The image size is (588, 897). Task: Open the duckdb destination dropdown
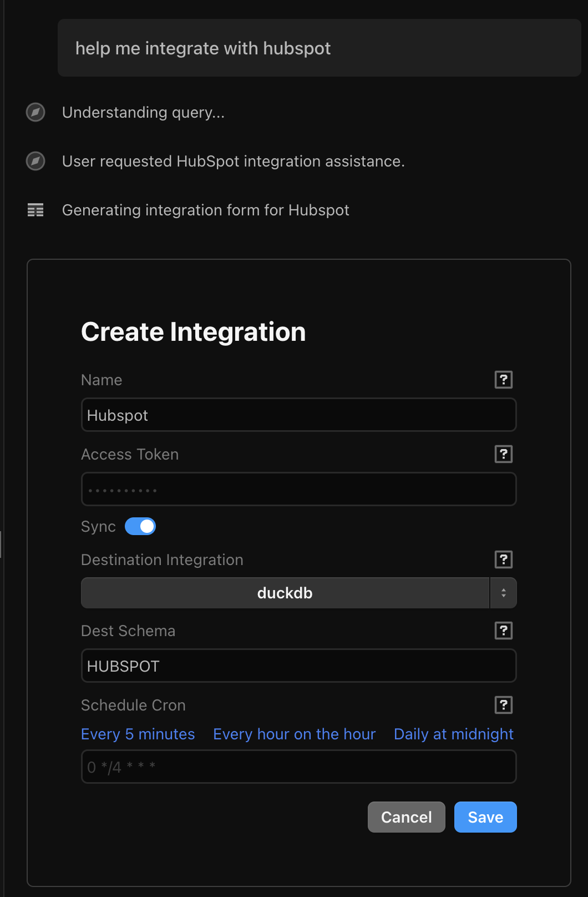[298, 593]
